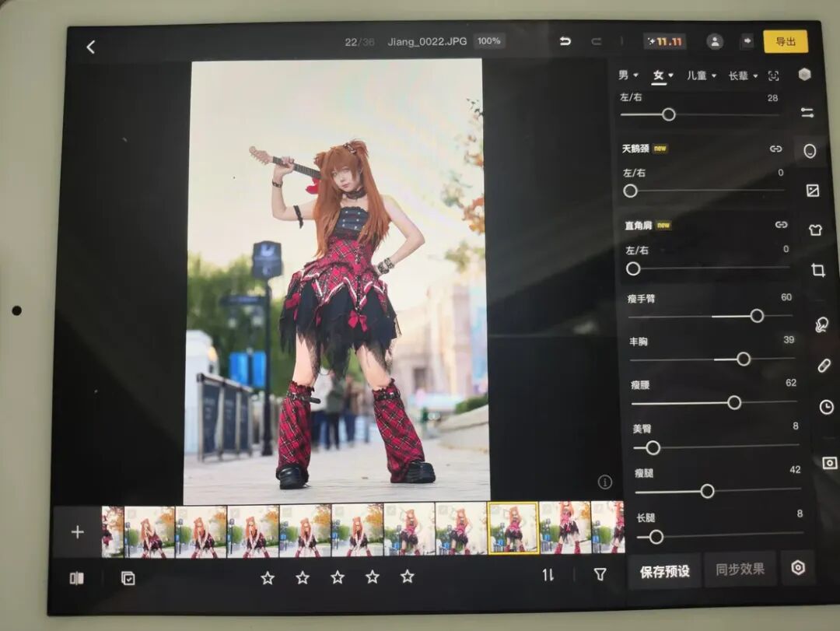Viewport: 840px width, 631px height.
Task: Click the 保存预设 button
Action: pyautogui.click(x=664, y=571)
